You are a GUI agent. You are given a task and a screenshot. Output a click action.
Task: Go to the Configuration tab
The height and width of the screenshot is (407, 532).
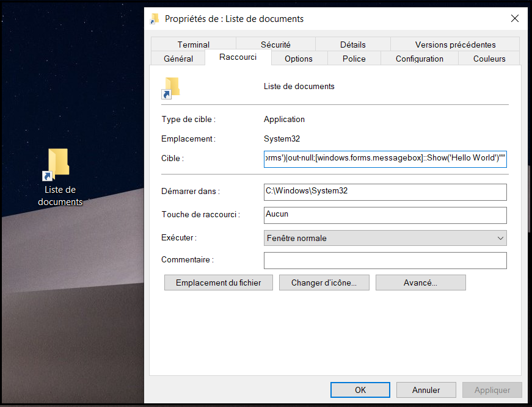pos(419,59)
